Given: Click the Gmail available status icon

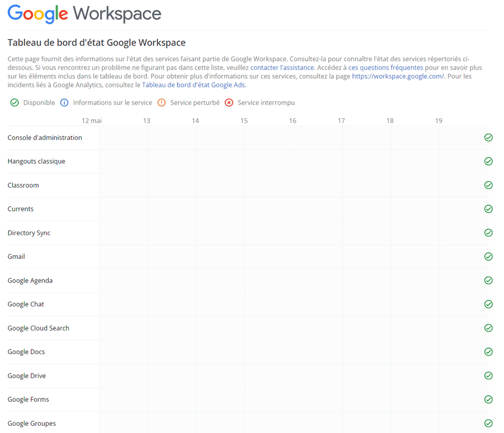Looking at the screenshot, I should point(488,257).
